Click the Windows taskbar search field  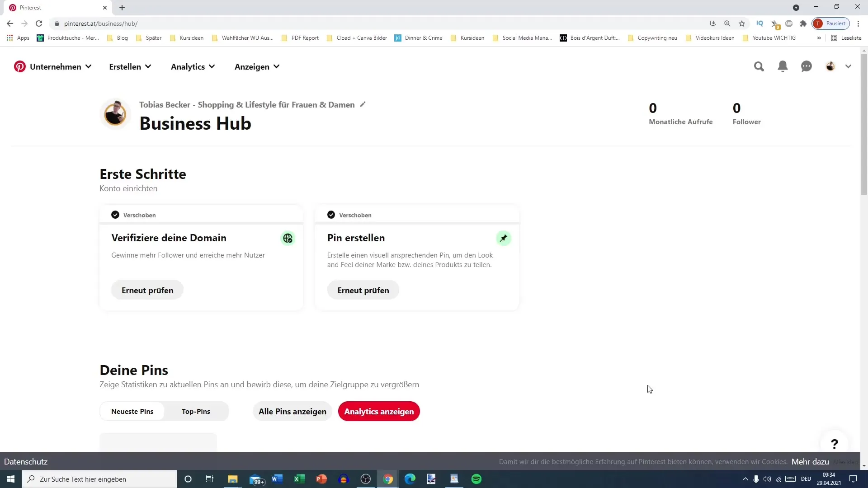[99, 479]
